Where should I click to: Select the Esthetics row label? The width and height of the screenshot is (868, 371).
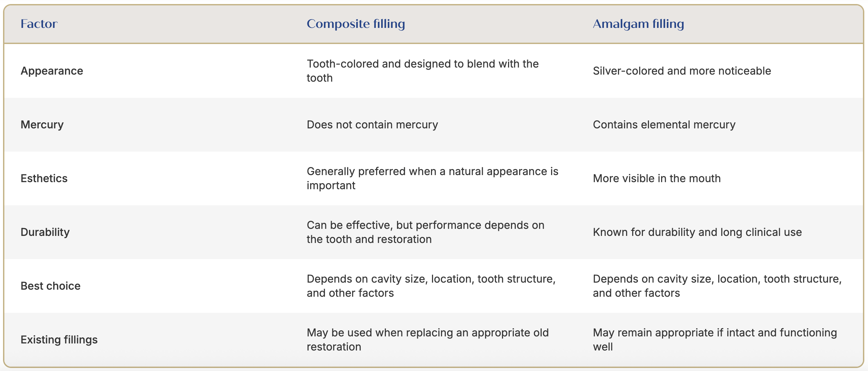44,178
